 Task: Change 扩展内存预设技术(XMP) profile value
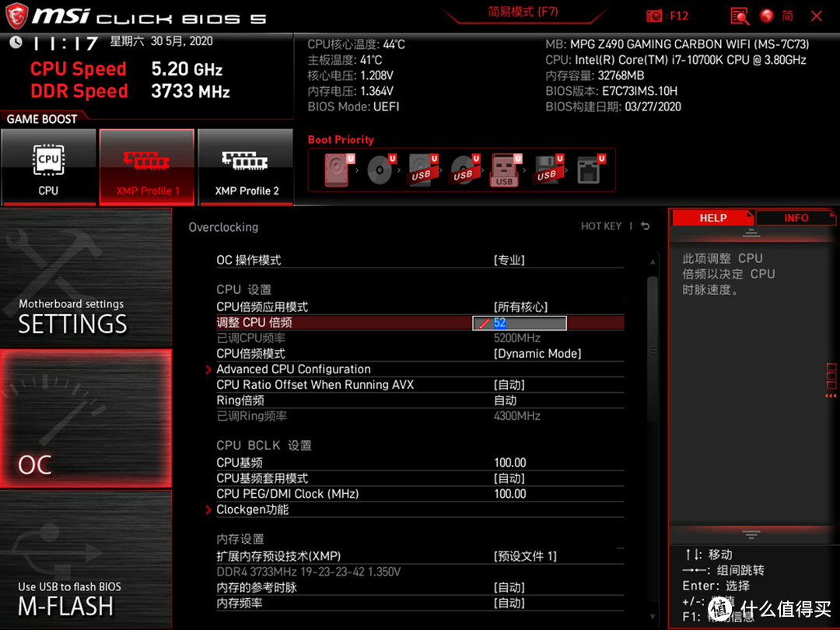[525, 556]
